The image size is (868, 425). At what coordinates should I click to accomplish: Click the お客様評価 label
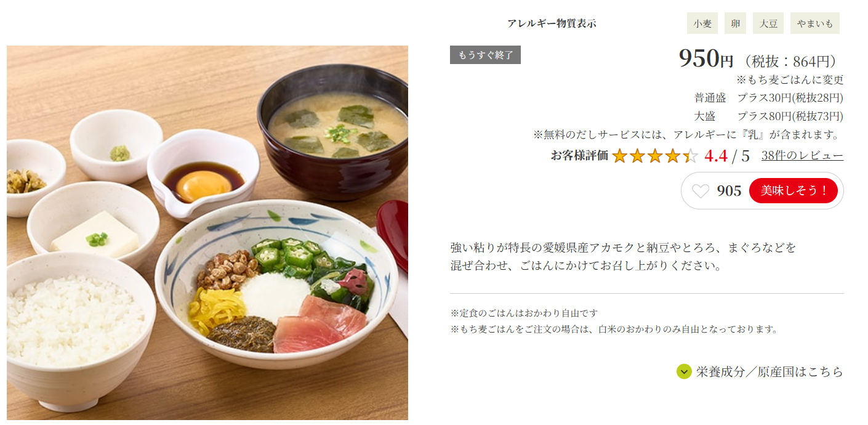tap(579, 156)
